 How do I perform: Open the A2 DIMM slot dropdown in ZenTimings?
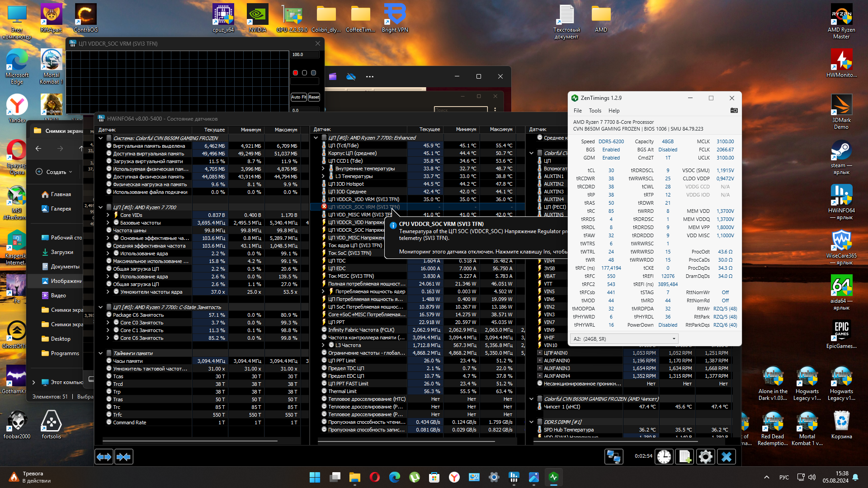click(624, 338)
